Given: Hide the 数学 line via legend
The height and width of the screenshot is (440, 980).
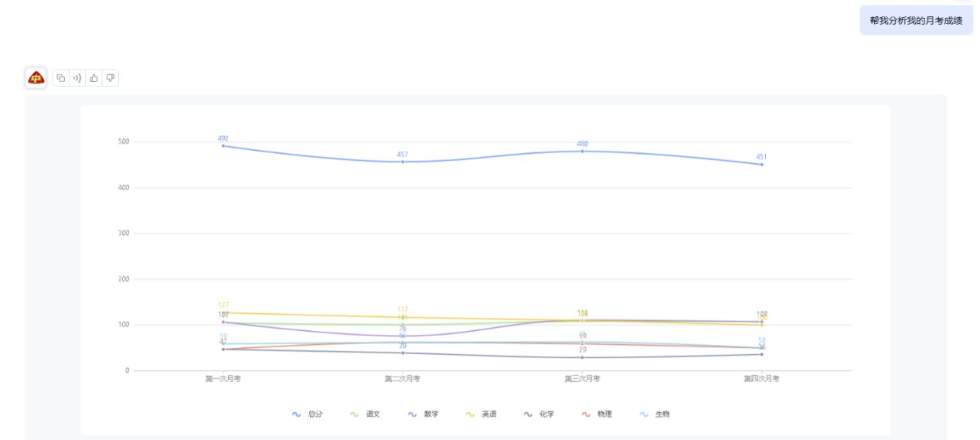Looking at the screenshot, I should (424, 414).
